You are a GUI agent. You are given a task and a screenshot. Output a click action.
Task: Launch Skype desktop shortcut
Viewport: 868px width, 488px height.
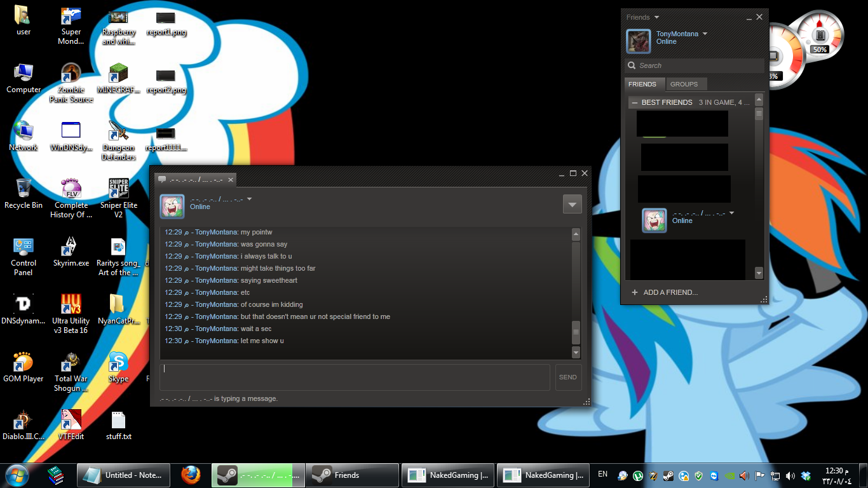pos(118,367)
